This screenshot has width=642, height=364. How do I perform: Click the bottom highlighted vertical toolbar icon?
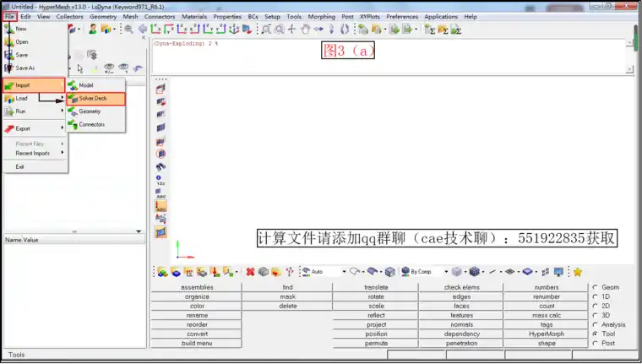[x=160, y=232]
